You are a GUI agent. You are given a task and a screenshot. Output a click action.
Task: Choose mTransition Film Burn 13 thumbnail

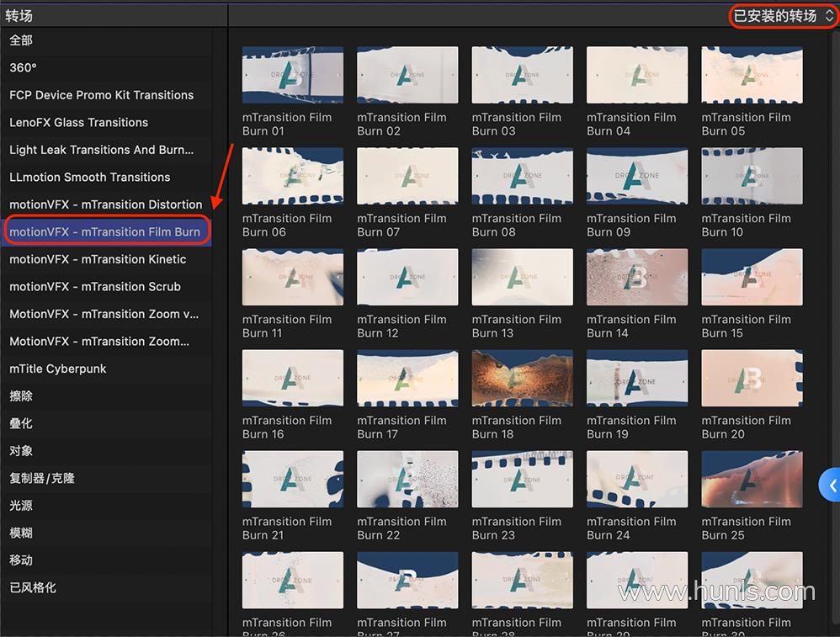(523, 277)
